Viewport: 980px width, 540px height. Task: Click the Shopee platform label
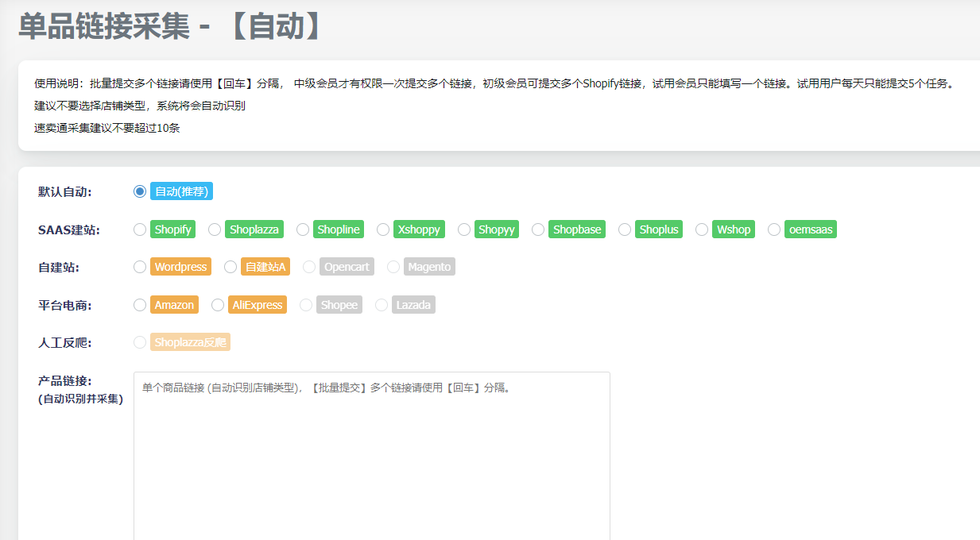click(339, 305)
